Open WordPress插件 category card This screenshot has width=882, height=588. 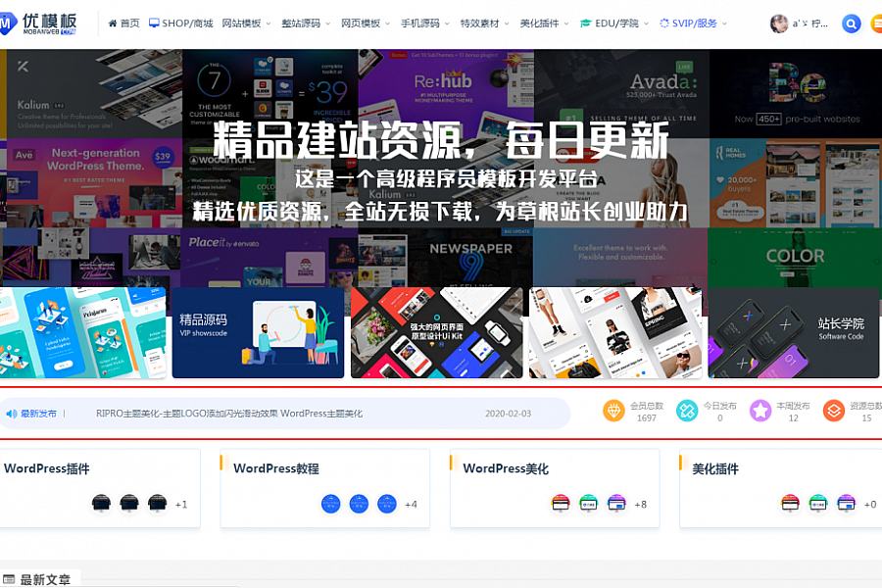(99, 488)
